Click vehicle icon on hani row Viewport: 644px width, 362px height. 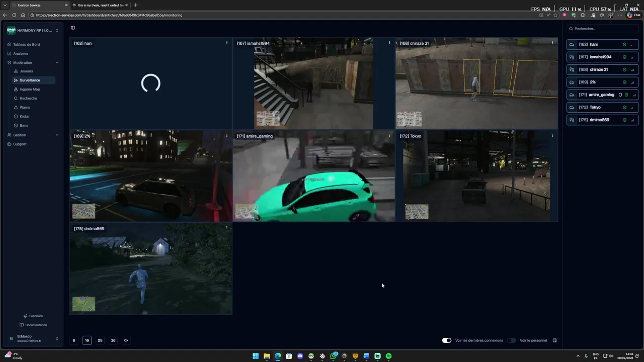572,44
